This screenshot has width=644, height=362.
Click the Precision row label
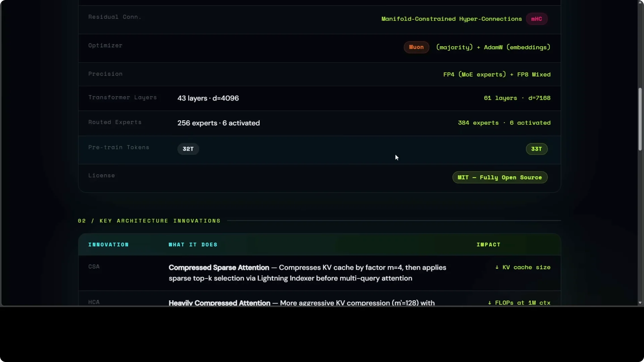pyautogui.click(x=105, y=74)
